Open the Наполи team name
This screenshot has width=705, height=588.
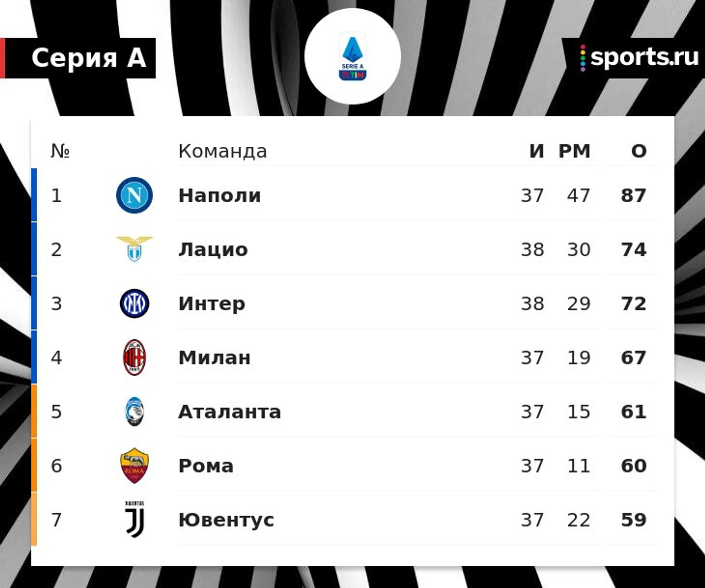[220, 196]
